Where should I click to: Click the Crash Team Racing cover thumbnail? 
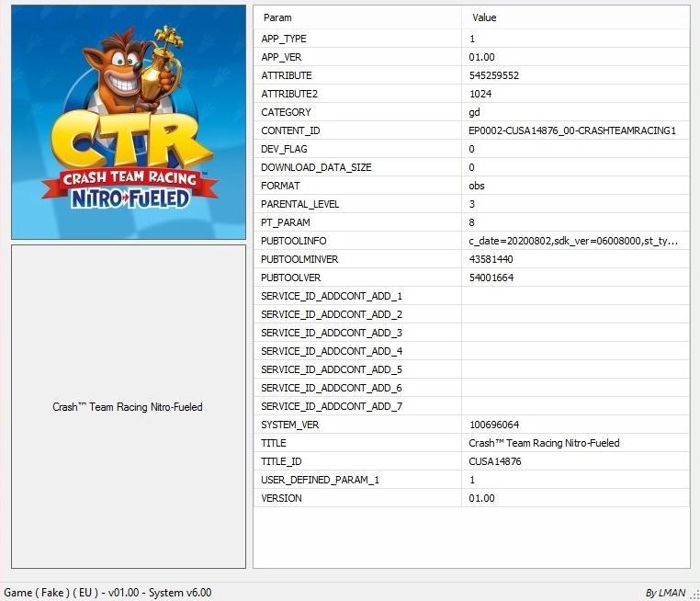(x=129, y=122)
